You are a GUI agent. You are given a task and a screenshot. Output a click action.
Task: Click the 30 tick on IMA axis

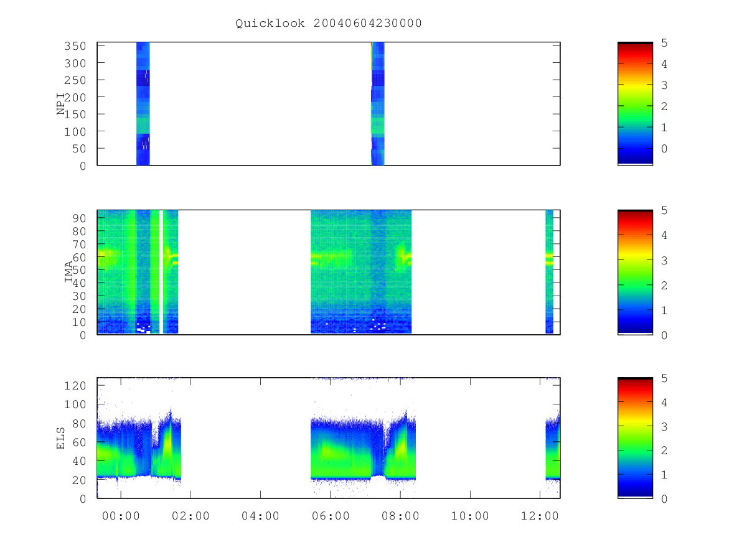[81, 296]
